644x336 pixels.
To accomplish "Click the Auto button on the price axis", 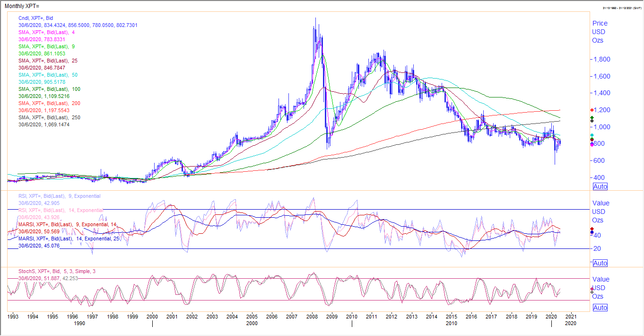I will pos(600,186).
